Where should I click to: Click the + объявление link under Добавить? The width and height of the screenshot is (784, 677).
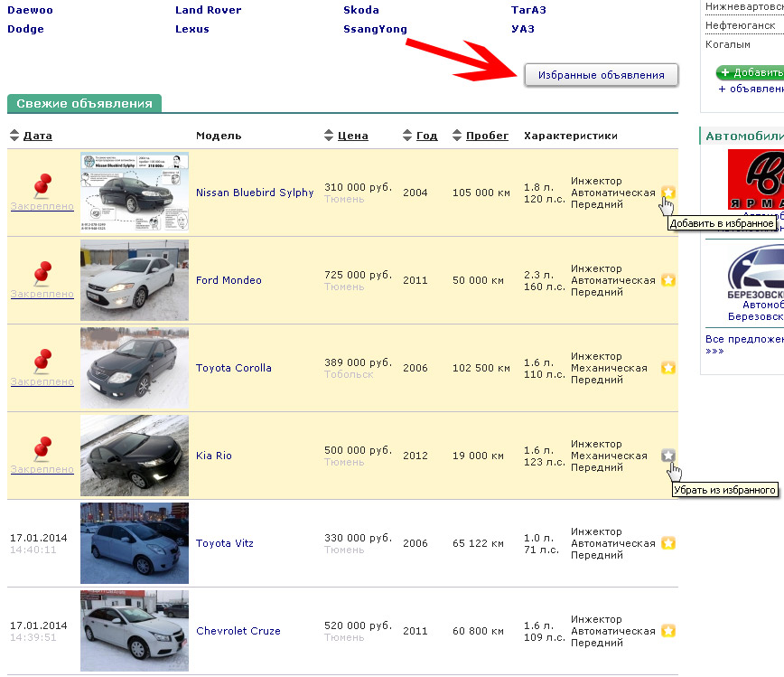coord(751,89)
